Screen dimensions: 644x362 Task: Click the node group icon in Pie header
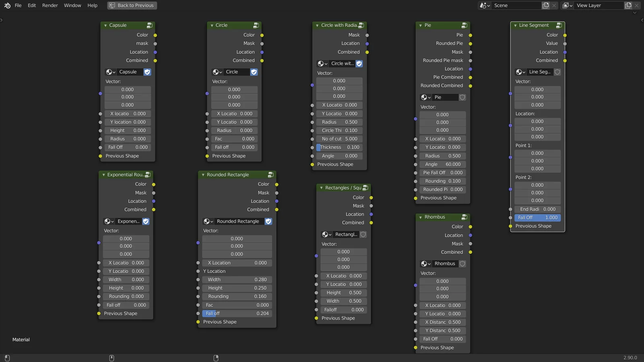(x=464, y=25)
